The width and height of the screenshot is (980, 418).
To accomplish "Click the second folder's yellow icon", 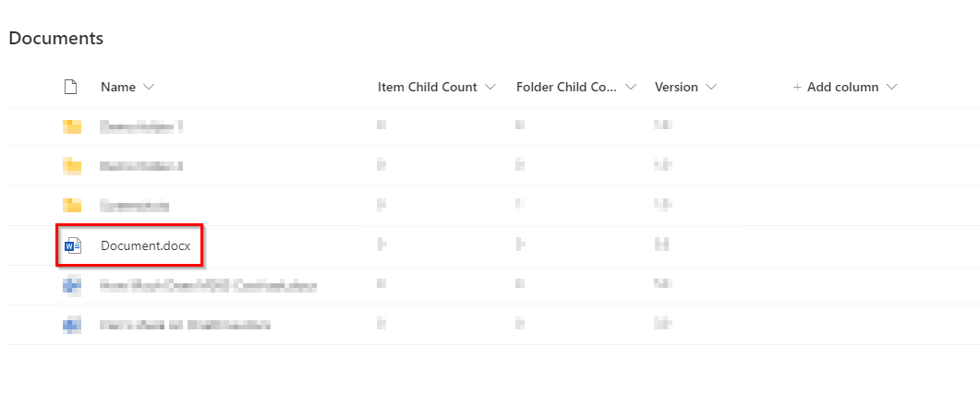I will pyautogui.click(x=72, y=166).
